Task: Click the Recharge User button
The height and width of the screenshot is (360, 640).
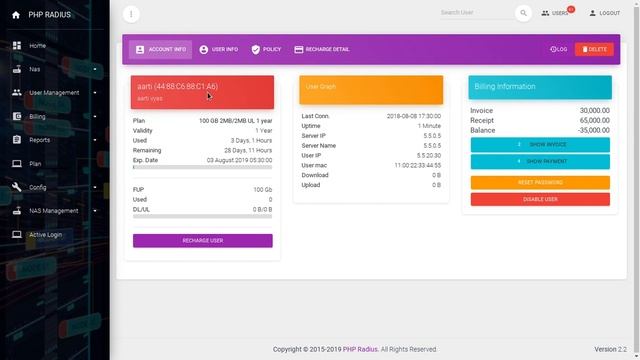Action: pos(203,241)
